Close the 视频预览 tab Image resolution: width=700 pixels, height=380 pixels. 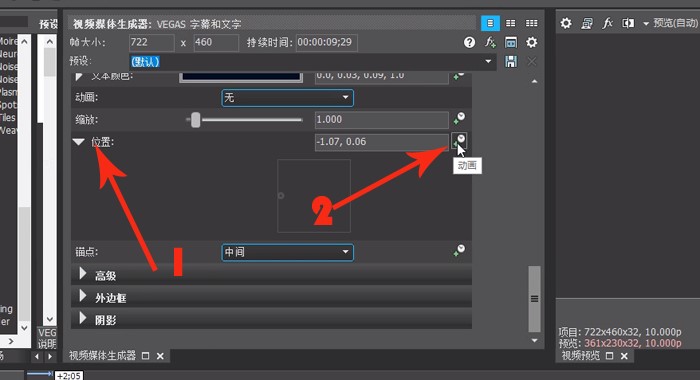(x=624, y=356)
